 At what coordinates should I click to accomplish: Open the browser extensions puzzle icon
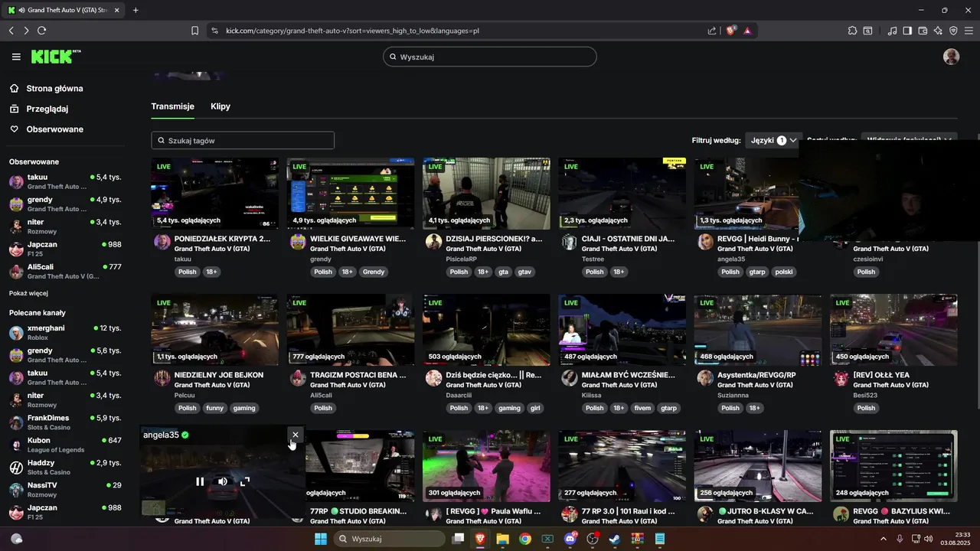(x=852, y=31)
